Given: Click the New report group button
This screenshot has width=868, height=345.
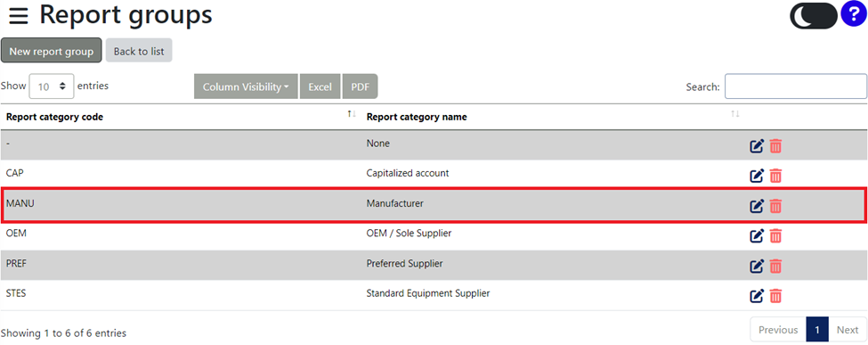Looking at the screenshot, I should [x=51, y=51].
